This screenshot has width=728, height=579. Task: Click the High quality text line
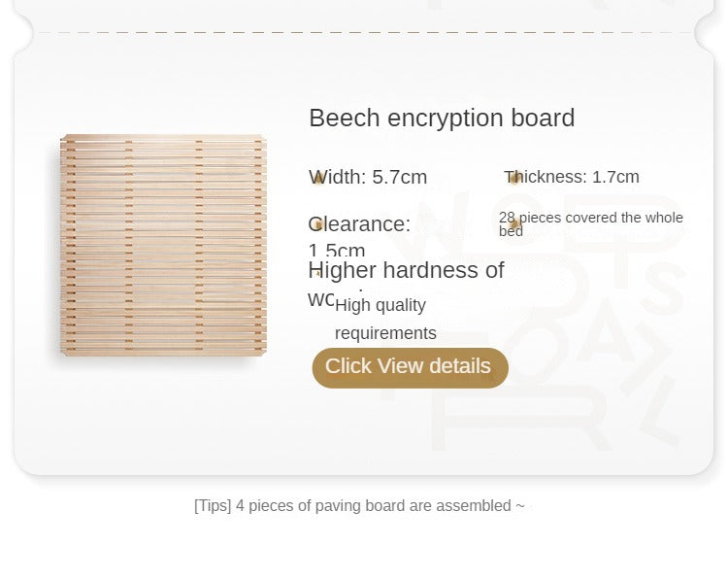[381, 305]
